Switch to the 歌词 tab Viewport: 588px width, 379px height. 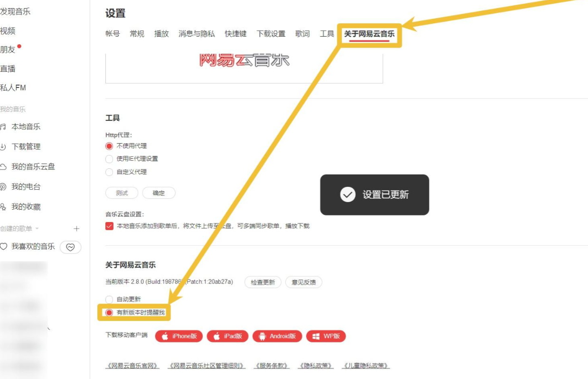click(x=302, y=34)
